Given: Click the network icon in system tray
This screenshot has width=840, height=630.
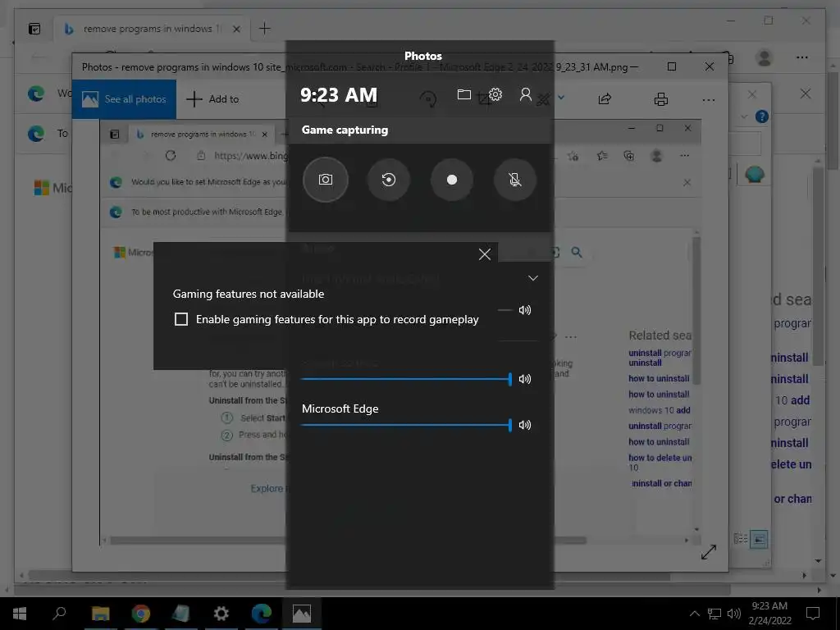Looking at the screenshot, I should pyautogui.click(x=714, y=614).
